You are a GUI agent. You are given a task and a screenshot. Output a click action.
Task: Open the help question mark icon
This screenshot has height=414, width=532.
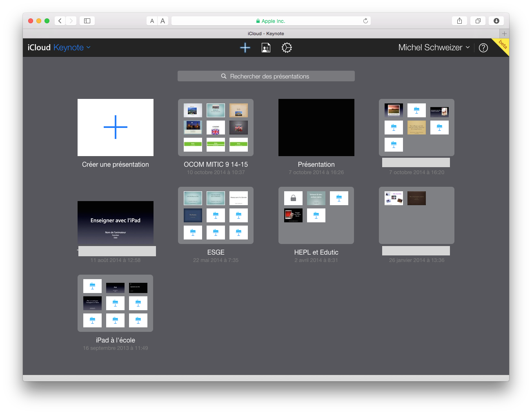click(483, 48)
